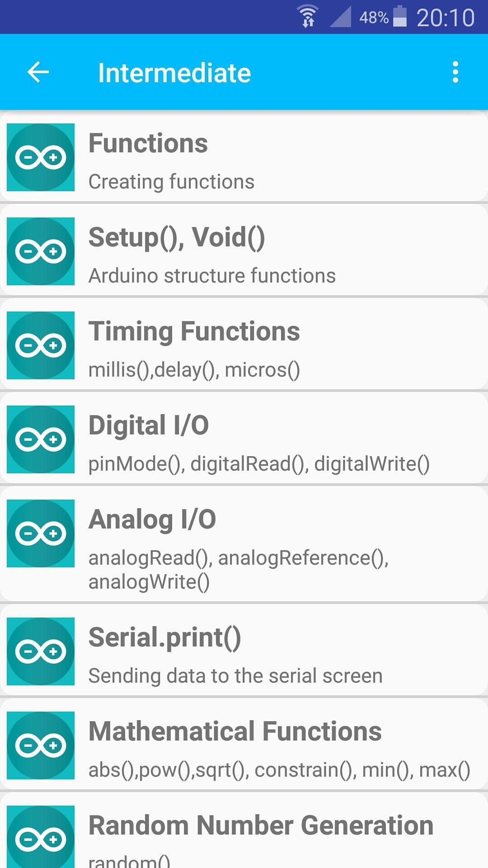Tap the battery icon in status bar
The height and width of the screenshot is (868, 488).
click(x=400, y=17)
